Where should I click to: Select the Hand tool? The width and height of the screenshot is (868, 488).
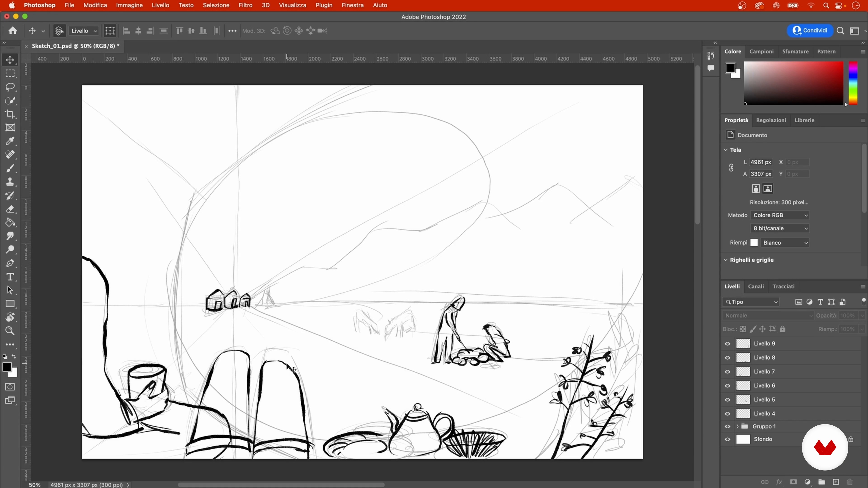click(x=10, y=317)
